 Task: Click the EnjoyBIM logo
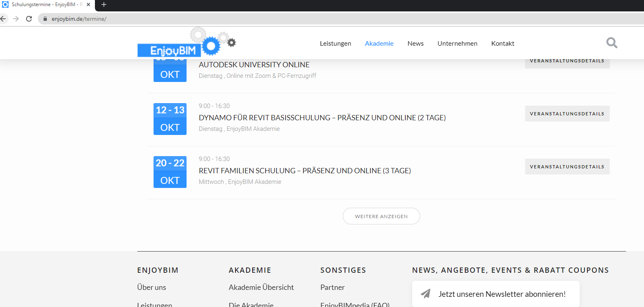pos(187,42)
